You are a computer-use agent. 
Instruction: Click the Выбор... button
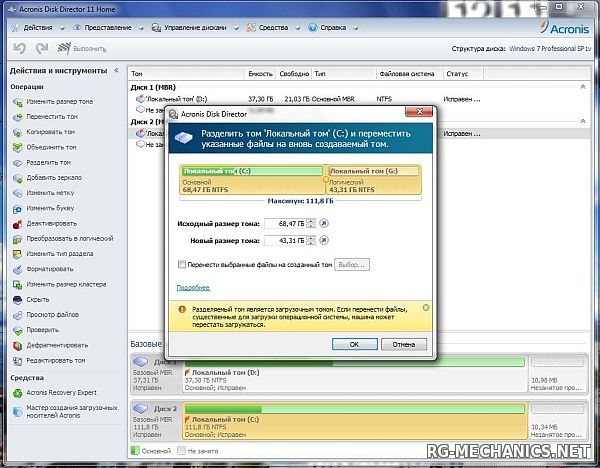[352, 264]
